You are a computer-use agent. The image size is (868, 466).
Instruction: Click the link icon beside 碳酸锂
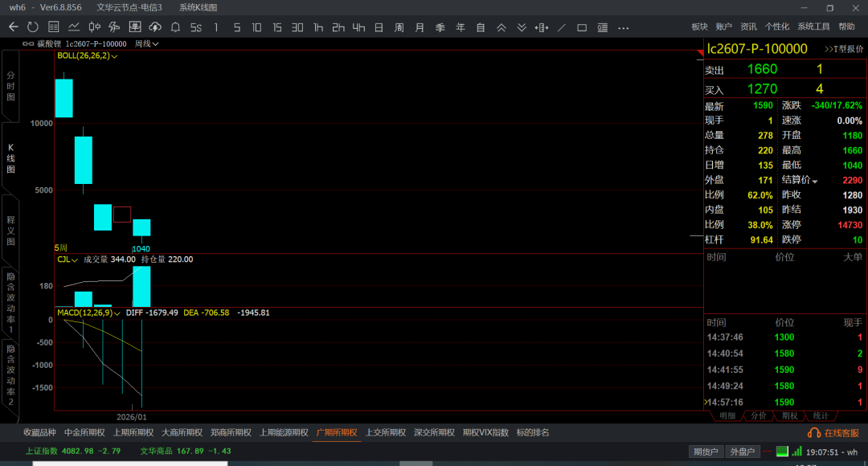click(28, 43)
